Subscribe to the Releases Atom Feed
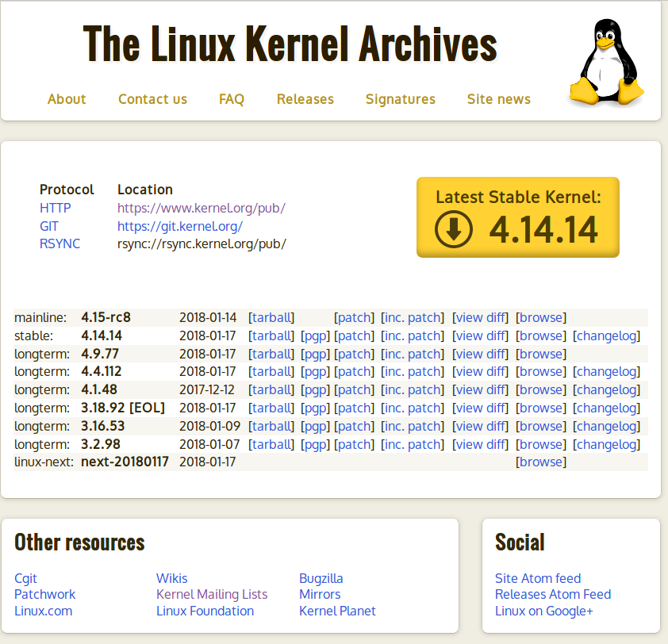 click(553, 594)
